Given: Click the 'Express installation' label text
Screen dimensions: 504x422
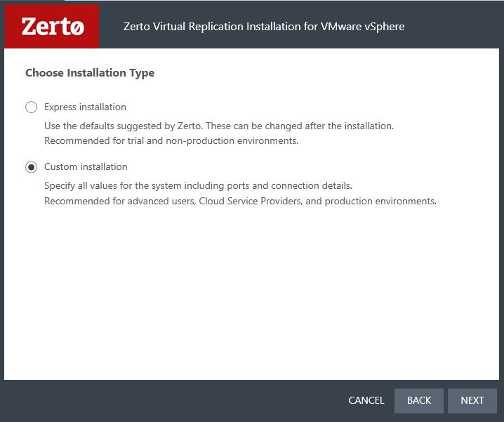Looking at the screenshot, I should (x=85, y=107).
